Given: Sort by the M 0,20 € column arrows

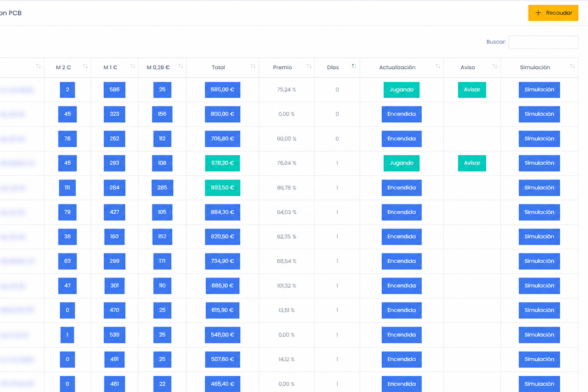Looking at the screenshot, I should (181, 66).
